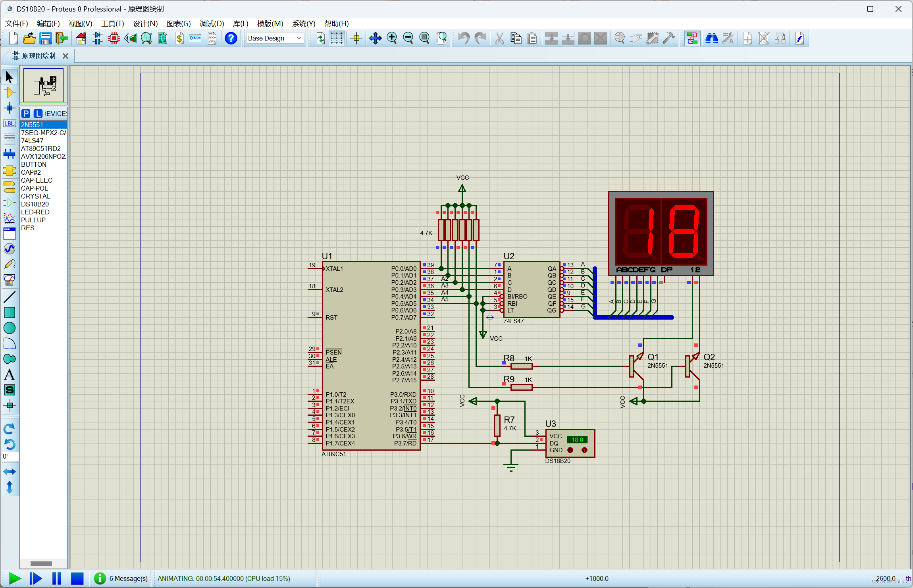The height and width of the screenshot is (588, 913).
Task: Toggle the grid display button
Action: [337, 39]
